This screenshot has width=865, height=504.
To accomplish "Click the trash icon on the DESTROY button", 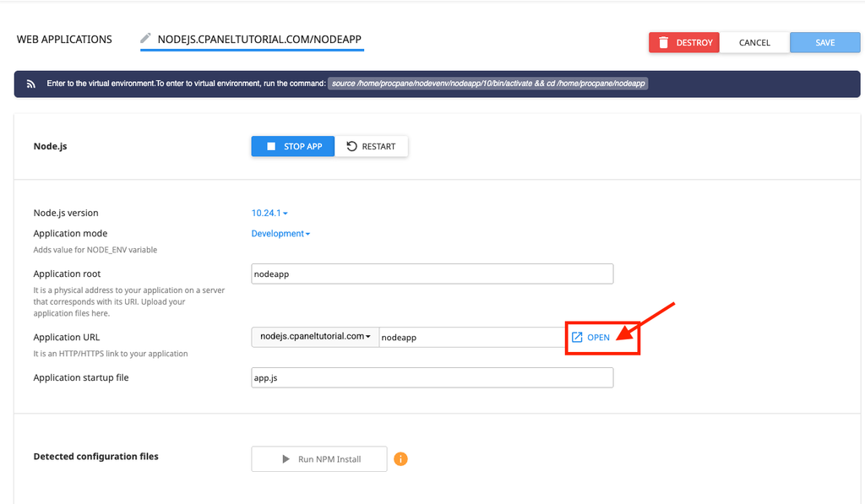I will tap(664, 42).
